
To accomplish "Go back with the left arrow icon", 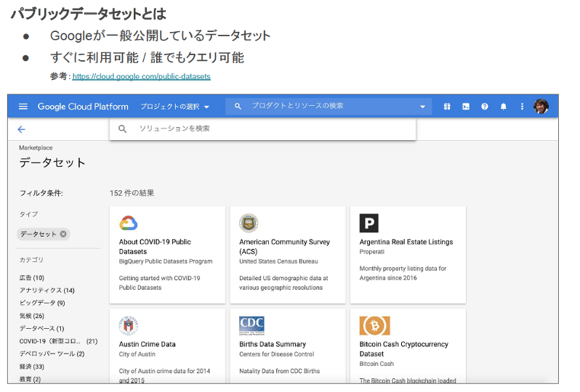I will coord(22,129).
